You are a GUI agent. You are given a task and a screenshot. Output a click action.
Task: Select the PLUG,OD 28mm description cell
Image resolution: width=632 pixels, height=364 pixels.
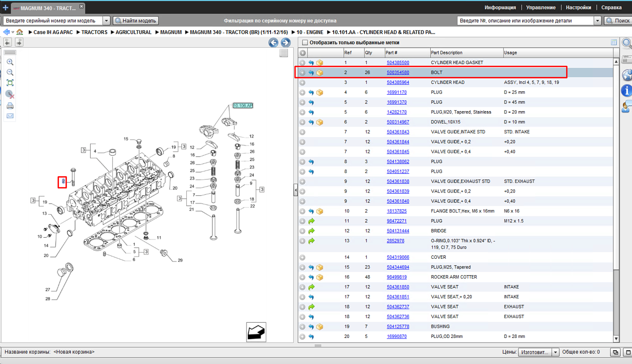(x=447, y=337)
